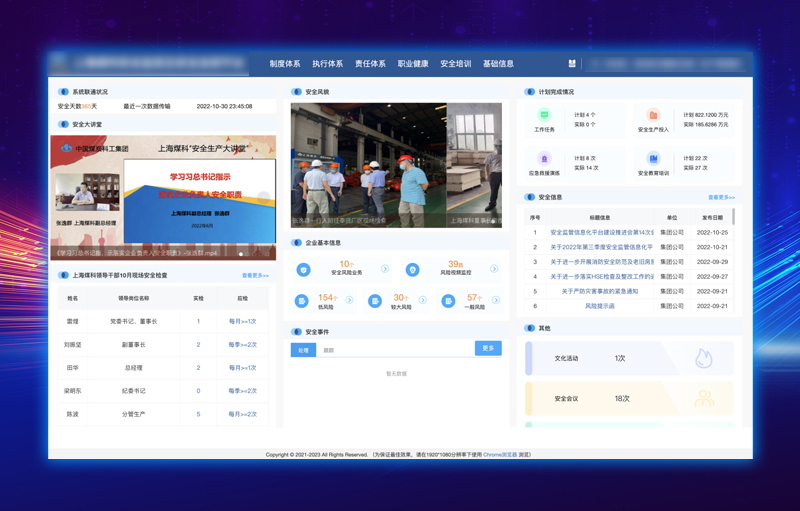Expand the 风险视频监控 arrow

pyautogui.click(x=494, y=269)
